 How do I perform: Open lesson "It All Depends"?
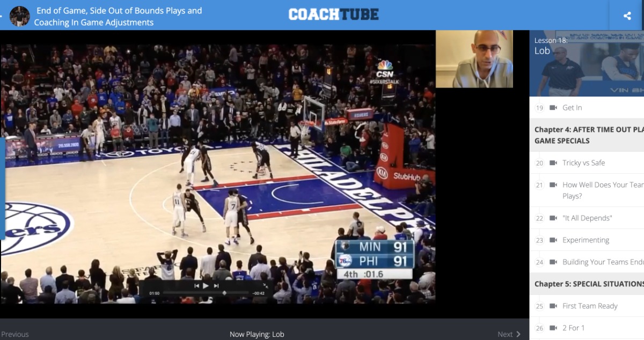pos(587,218)
